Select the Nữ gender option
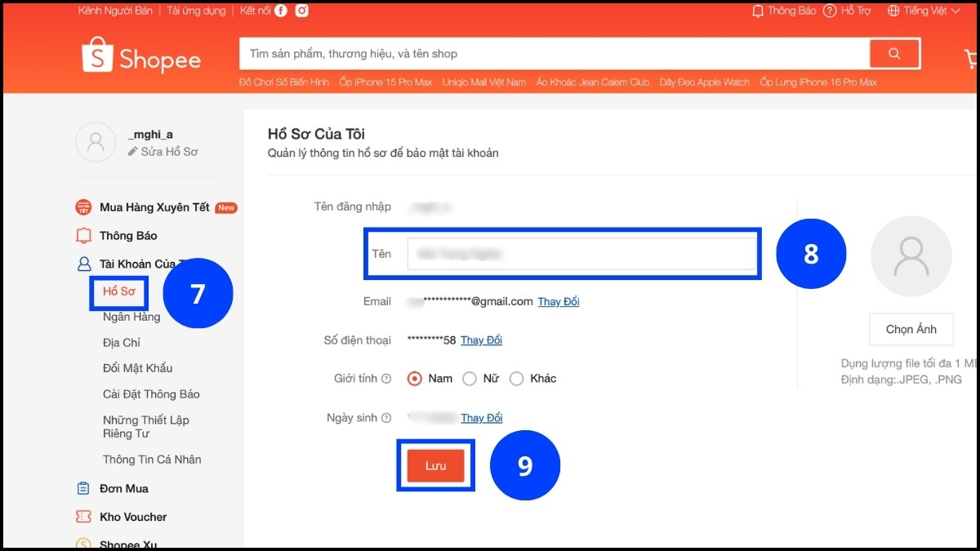 [x=470, y=378]
